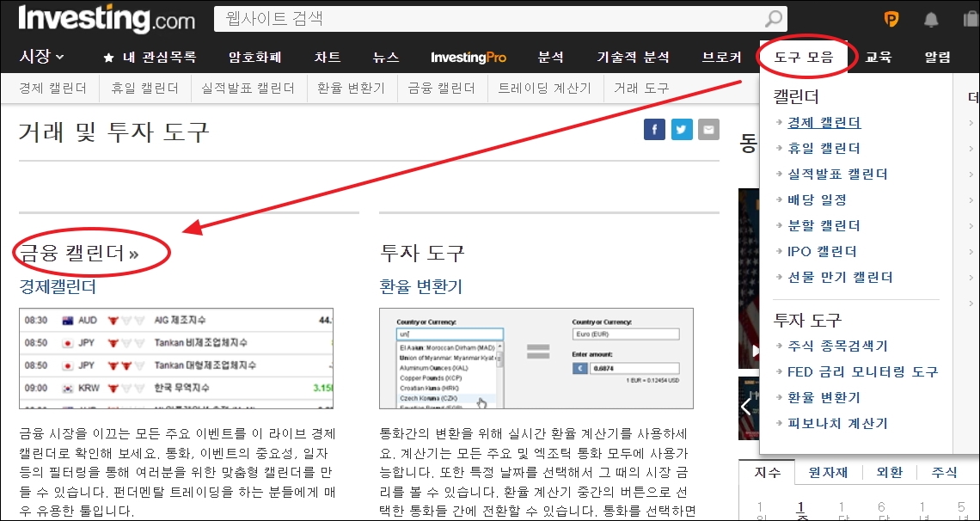Open the 뉴스 menu
The image size is (980, 521).
pos(386,58)
